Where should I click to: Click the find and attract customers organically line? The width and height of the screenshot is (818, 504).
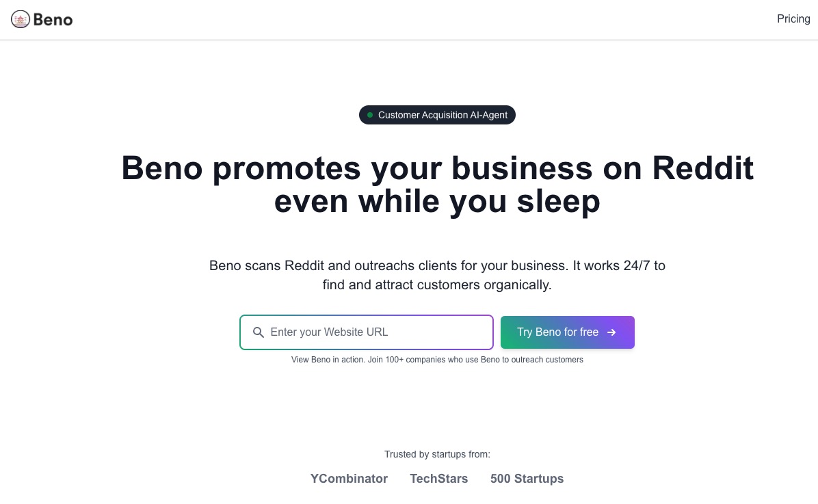(x=437, y=285)
